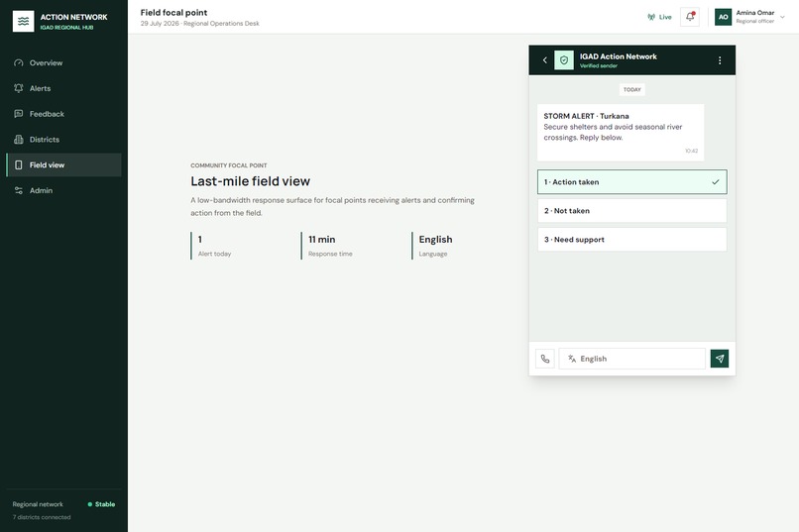Click the STORM ALERT Turkana message bubble
Viewport: 799px width, 532px height.
pyautogui.click(x=621, y=133)
